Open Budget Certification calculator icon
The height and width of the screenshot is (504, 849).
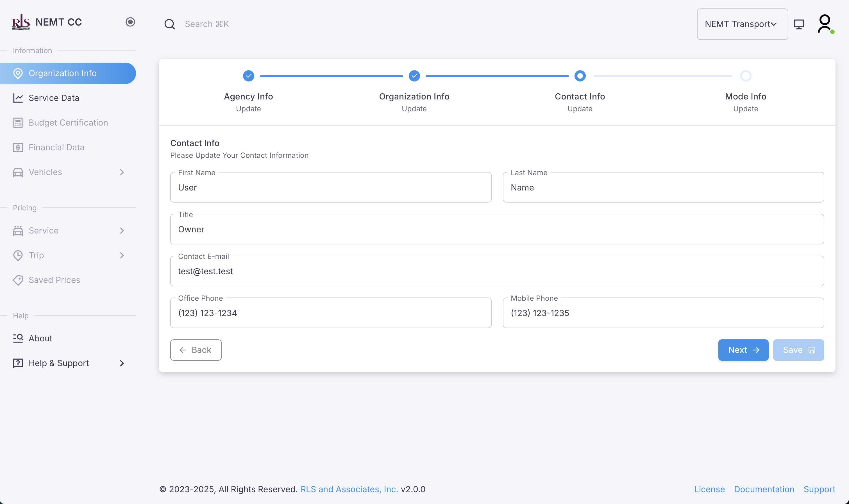(18, 122)
